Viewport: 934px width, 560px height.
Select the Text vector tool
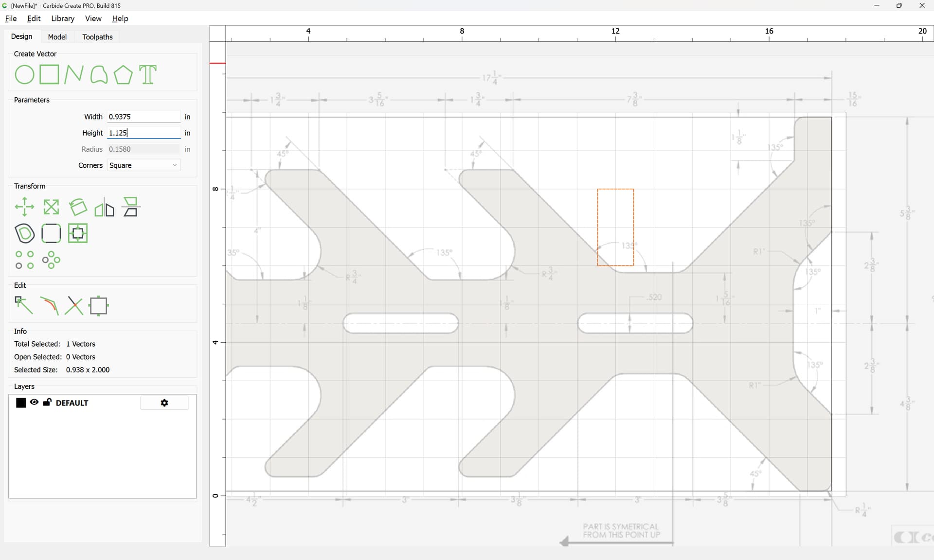tap(148, 75)
